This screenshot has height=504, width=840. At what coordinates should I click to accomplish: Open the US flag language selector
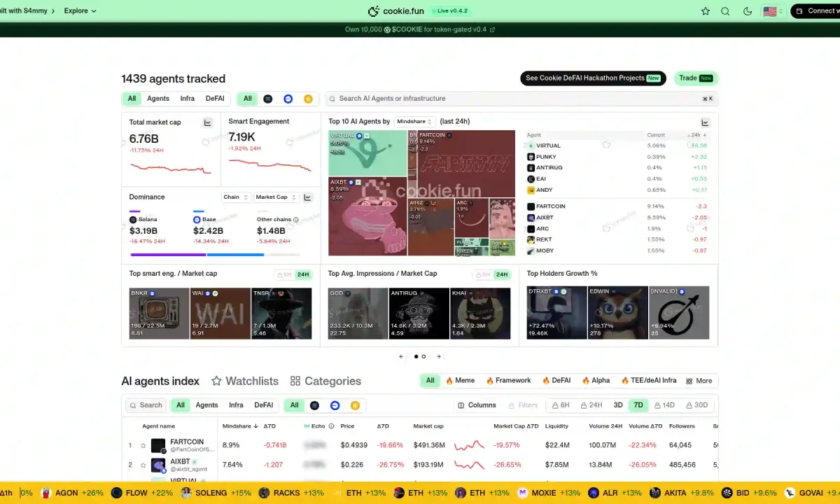click(x=771, y=11)
